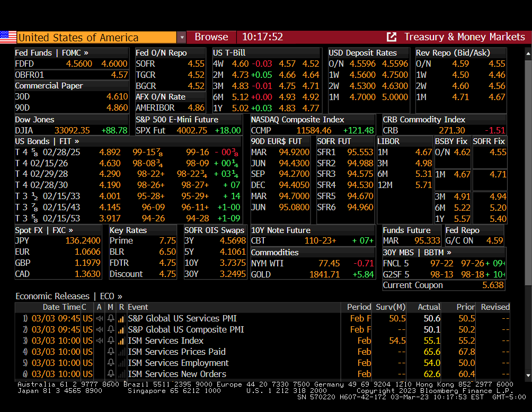Image resolution: width=532 pixels, height=412 pixels.
Task: Open relevance chart icon for ISM Services Index
Action: point(121,341)
